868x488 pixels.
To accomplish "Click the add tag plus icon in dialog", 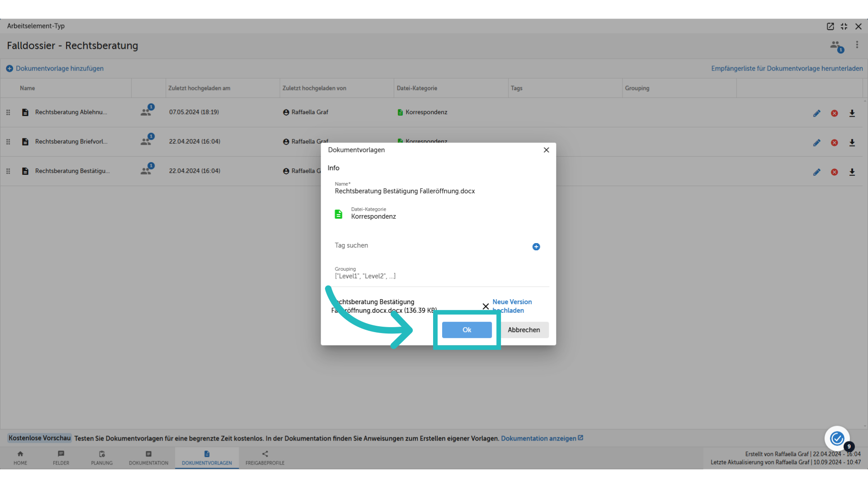I will tap(535, 246).
